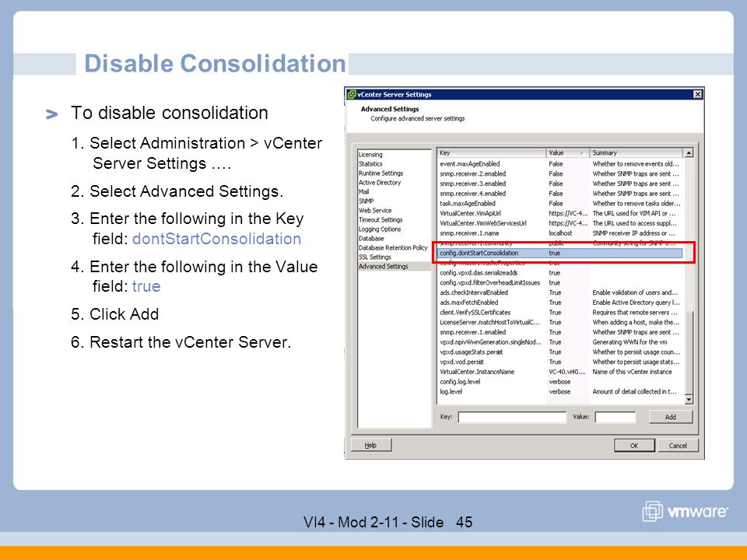Select the config.vpxd.das.serializeadds row

(560, 273)
